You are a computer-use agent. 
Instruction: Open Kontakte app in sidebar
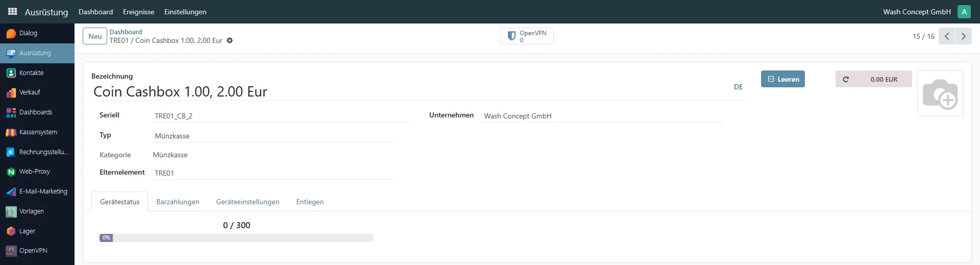pos(37,73)
